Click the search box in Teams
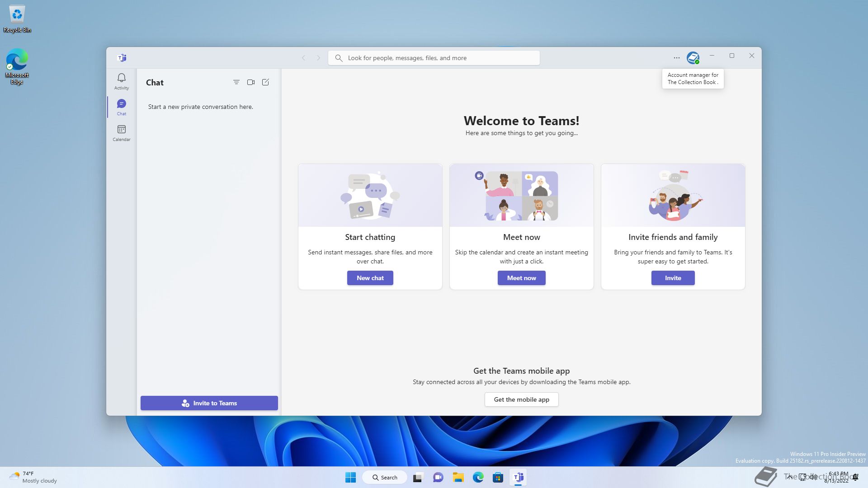 pos(434,58)
